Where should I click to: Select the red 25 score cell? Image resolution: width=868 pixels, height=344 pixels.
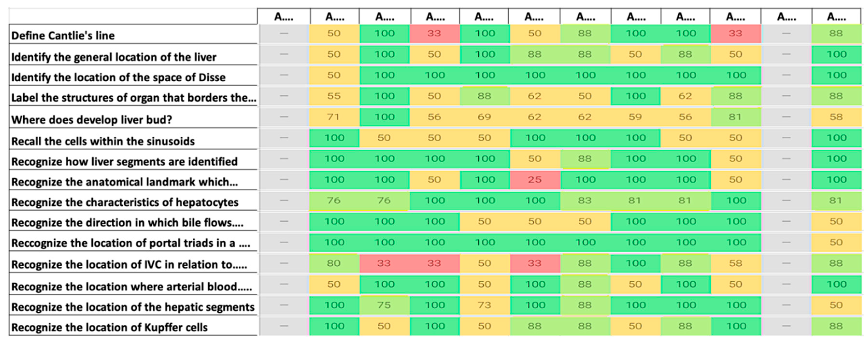click(x=534, y=180)
